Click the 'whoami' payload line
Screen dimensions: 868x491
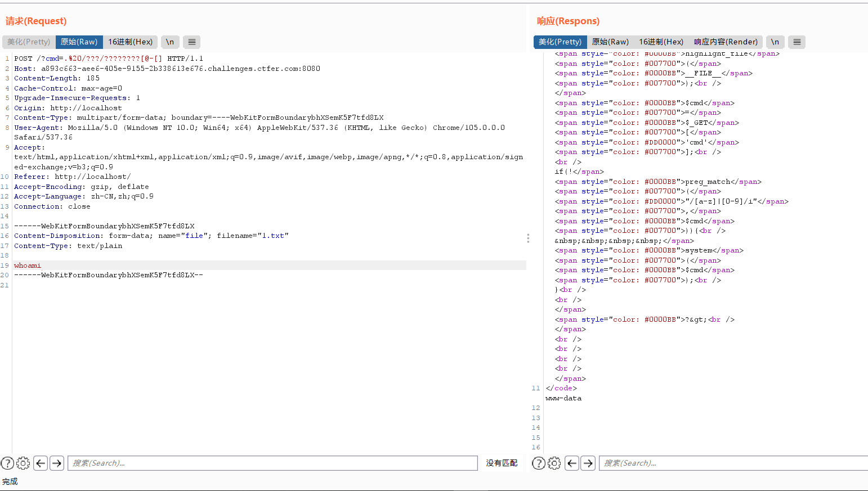tap(28, 265)
